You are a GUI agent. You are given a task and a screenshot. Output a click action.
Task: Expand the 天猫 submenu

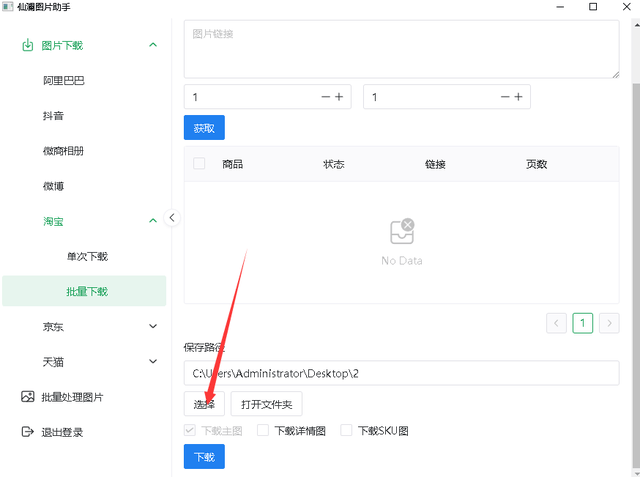click(x=153, y=361)
